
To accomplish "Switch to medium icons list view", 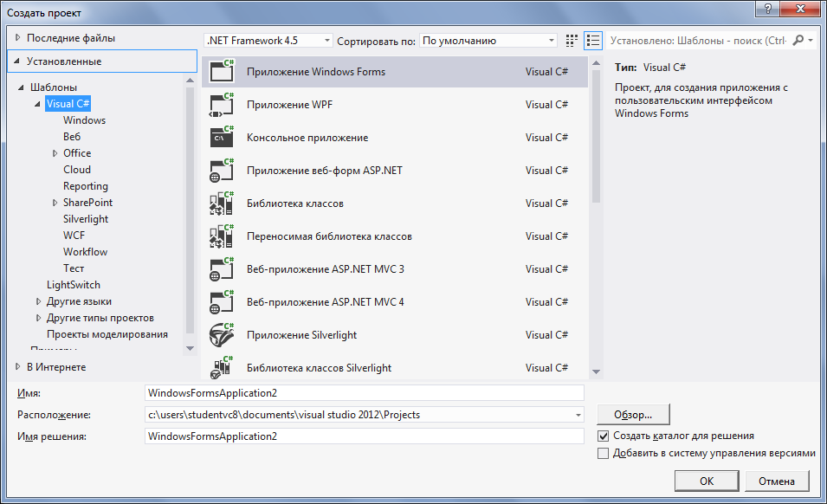I will (x=593, y=41).
